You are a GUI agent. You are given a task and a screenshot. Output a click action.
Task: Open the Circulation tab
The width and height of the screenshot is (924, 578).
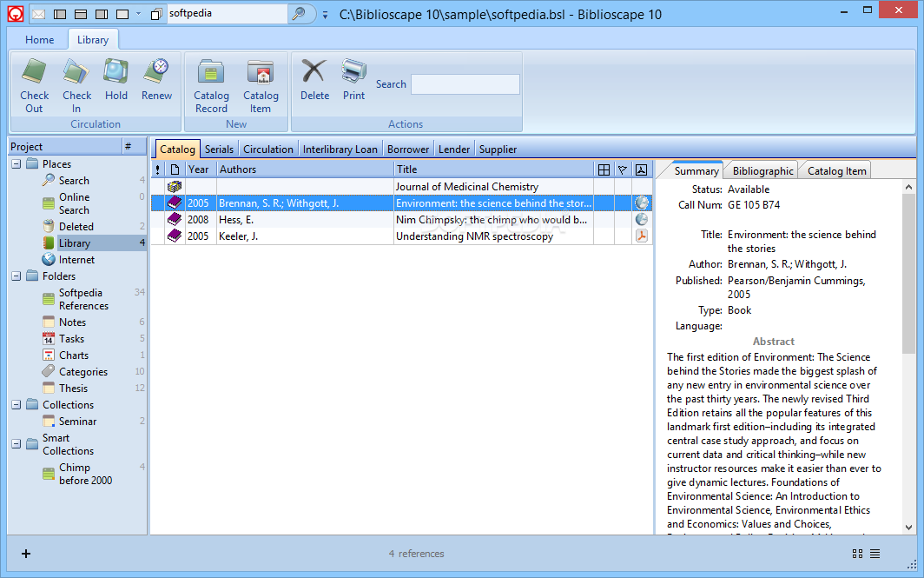pos(268,149)
